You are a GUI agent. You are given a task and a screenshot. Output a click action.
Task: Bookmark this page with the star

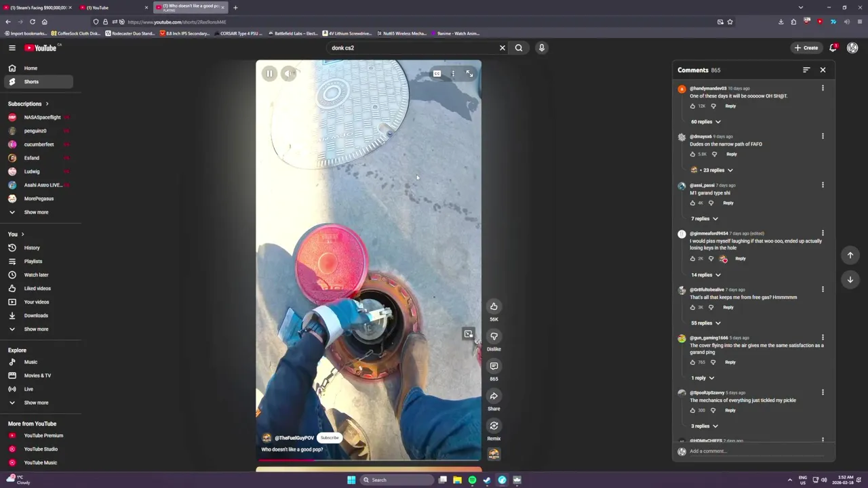pyautogui.click(x=730, y=22)
